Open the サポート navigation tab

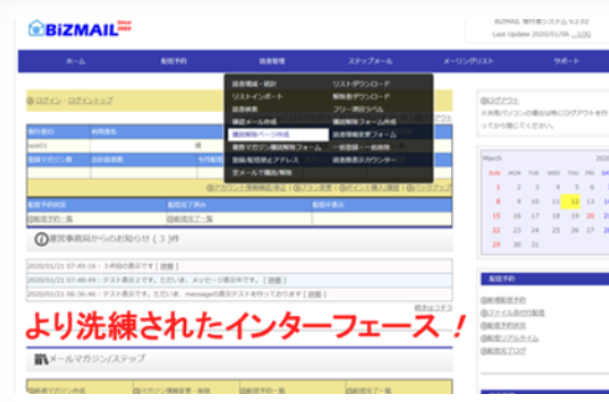tap(566, 62)
